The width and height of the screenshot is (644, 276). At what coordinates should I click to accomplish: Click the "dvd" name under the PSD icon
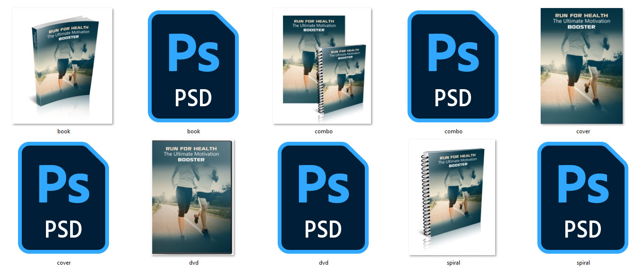point(323,263)
